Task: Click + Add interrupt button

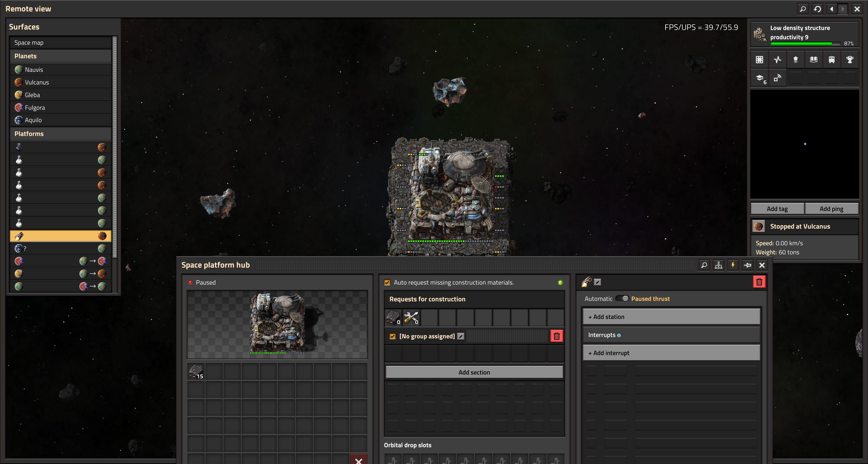Action: point(671,353)
